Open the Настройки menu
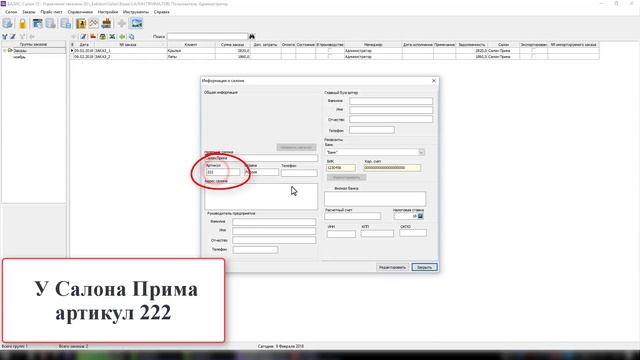 [x=108, y=12]
